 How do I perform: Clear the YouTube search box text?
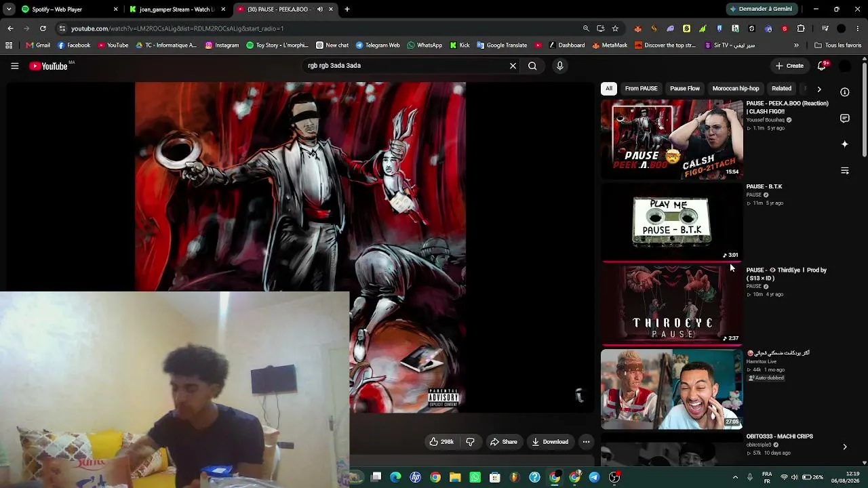pyautogui.click(x=513, y=66)
